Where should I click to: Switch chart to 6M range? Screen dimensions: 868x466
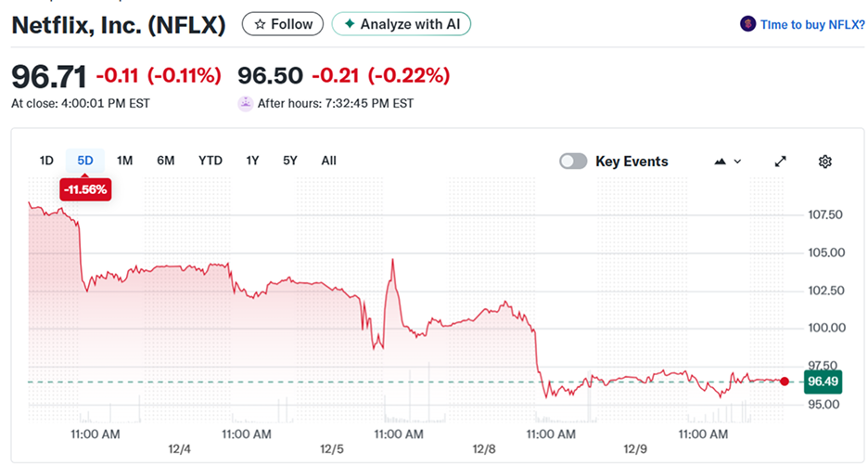click(x=166, y=161)
